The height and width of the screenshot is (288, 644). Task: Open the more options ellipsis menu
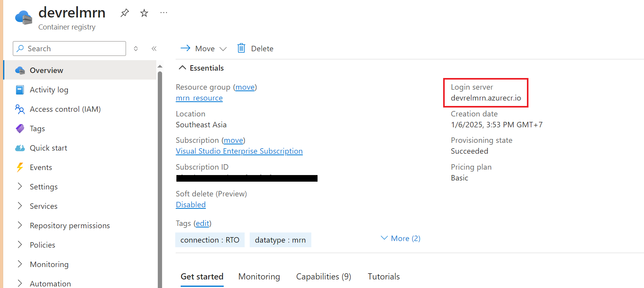(x=164, y=13)
